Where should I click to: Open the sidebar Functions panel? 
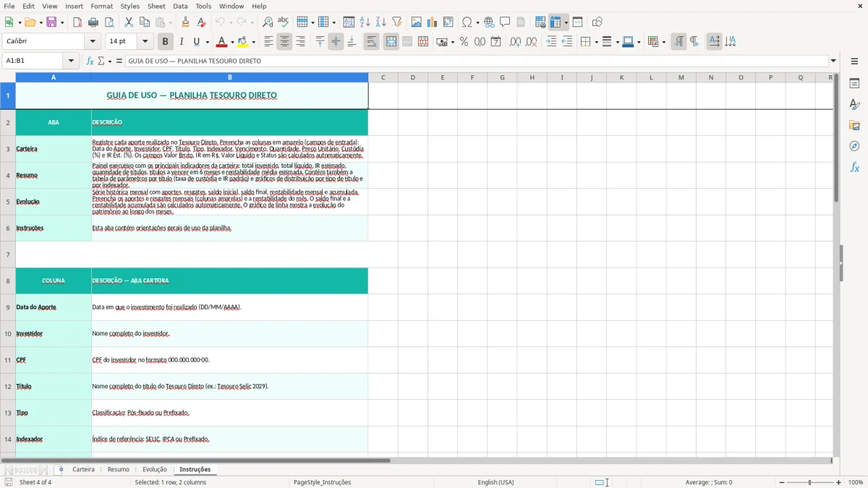854,167
